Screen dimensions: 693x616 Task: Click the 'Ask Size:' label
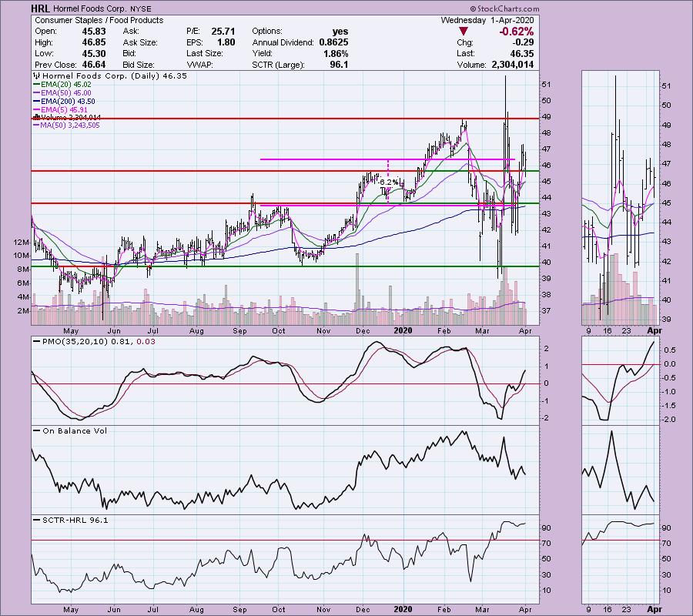tap(140, 42)
